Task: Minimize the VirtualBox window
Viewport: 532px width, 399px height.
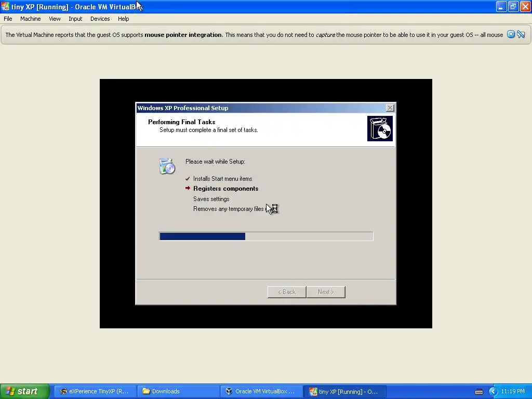Action: [x=501, y=6]
